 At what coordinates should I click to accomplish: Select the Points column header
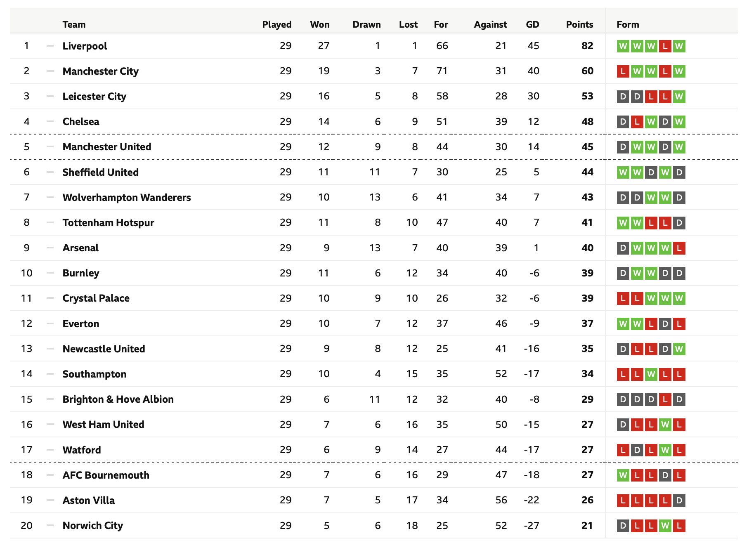pyautogui.click(x=579, y=24)
